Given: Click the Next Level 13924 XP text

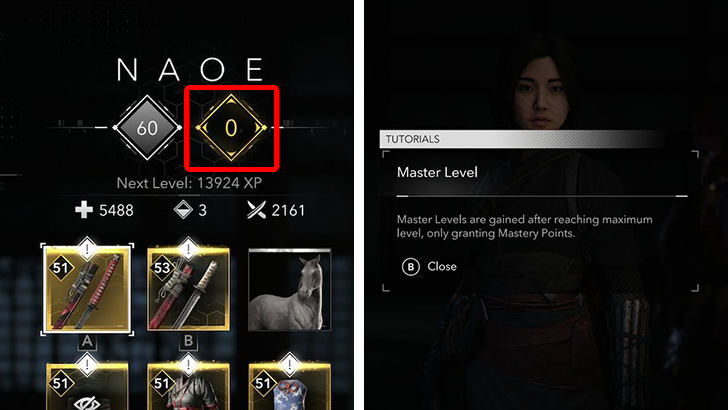Looking at the screenshot, I should click(189, 183).
